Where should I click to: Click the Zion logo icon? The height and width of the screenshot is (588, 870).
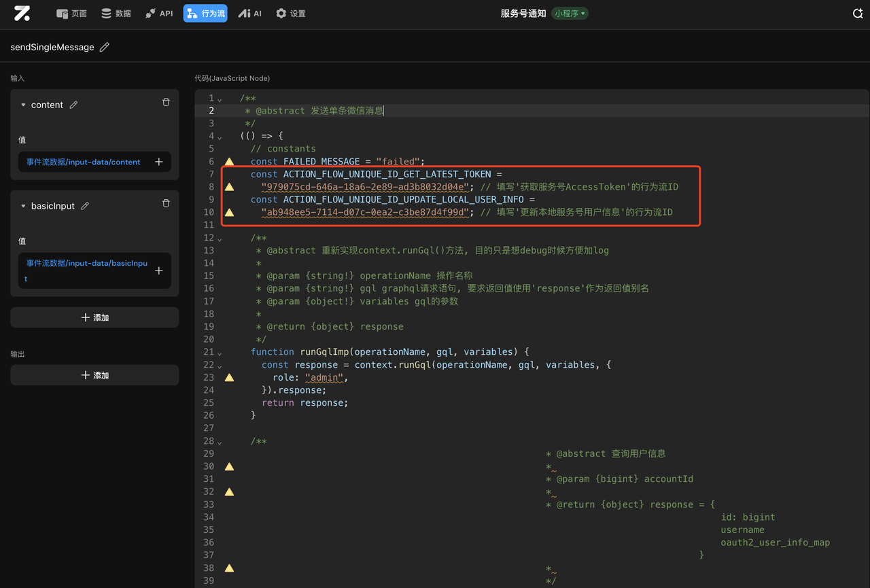point(22,13)
